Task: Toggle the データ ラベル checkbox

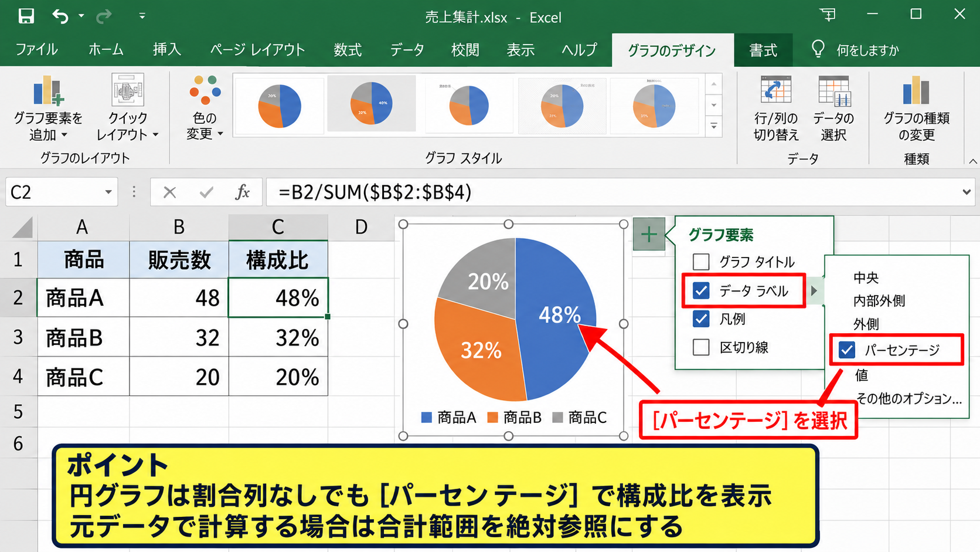Action: pos(701,290)
